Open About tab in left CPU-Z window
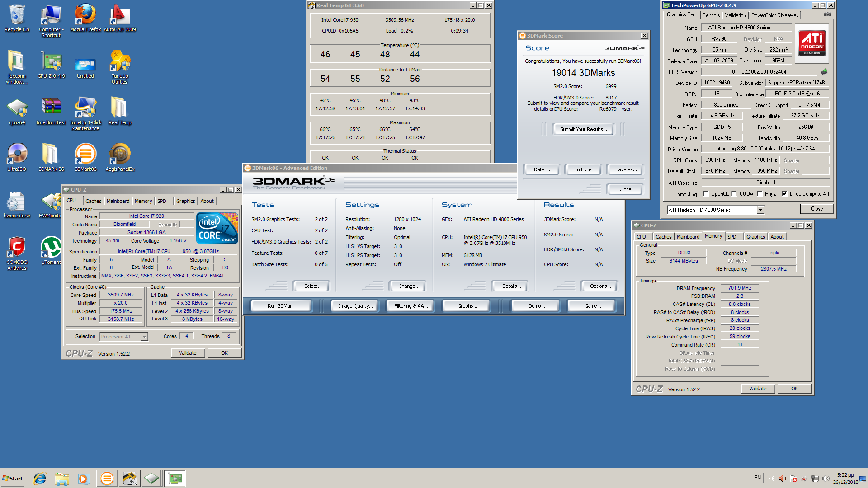Screen dimensions: 868x488 pos(207,201)
